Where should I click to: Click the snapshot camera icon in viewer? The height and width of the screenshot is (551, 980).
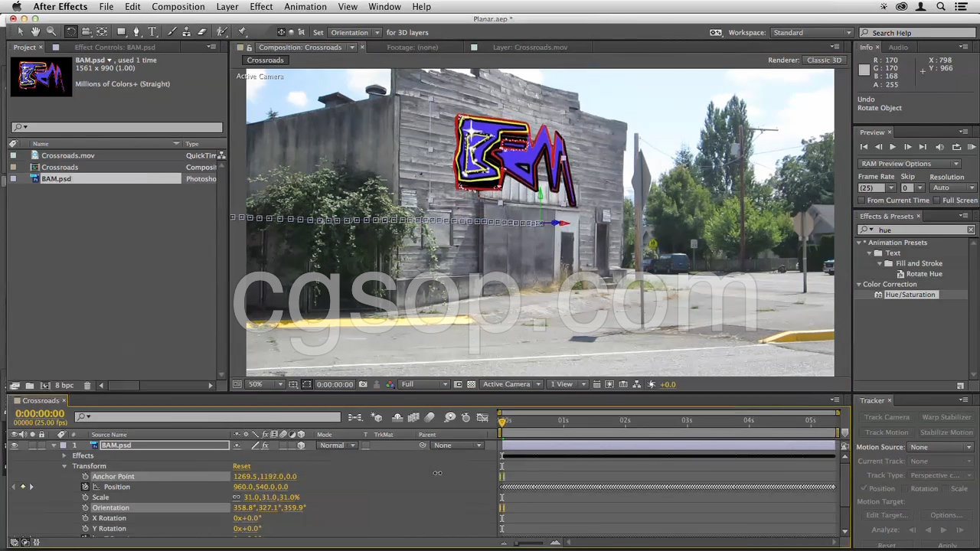[363, 384]
